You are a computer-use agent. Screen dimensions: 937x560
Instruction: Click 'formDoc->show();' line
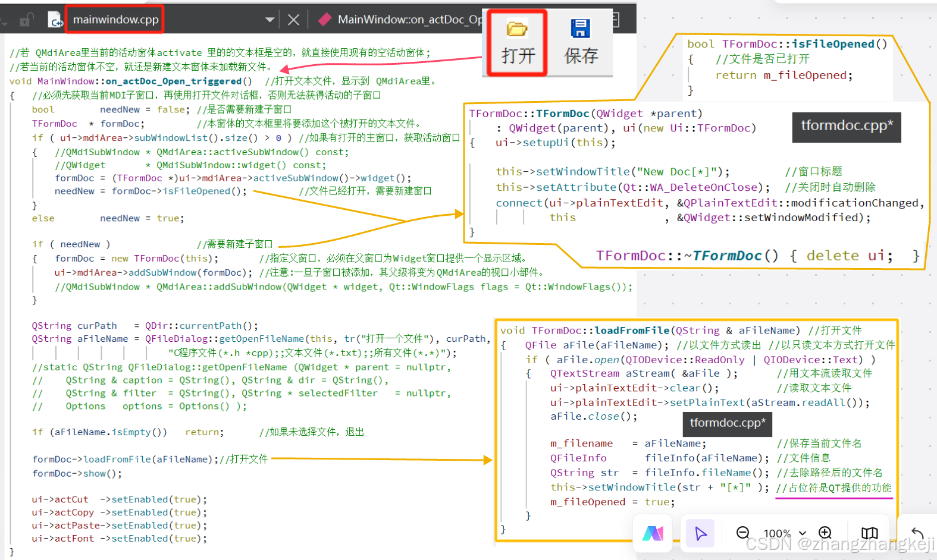click(77, 474)
